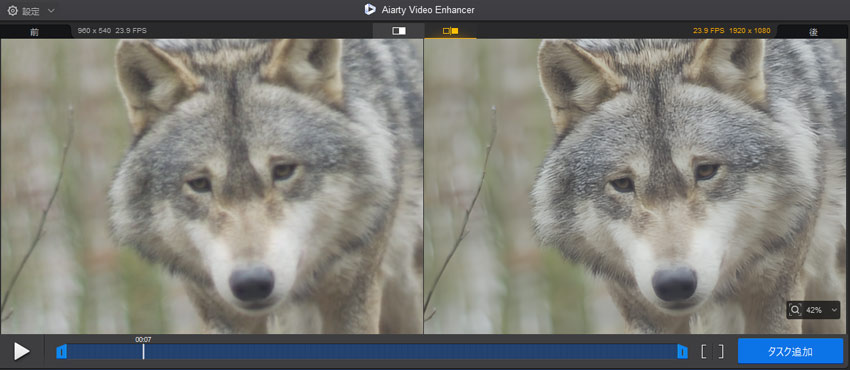
Task: Click the timeline end trim handle
Action: pos(682,352)
